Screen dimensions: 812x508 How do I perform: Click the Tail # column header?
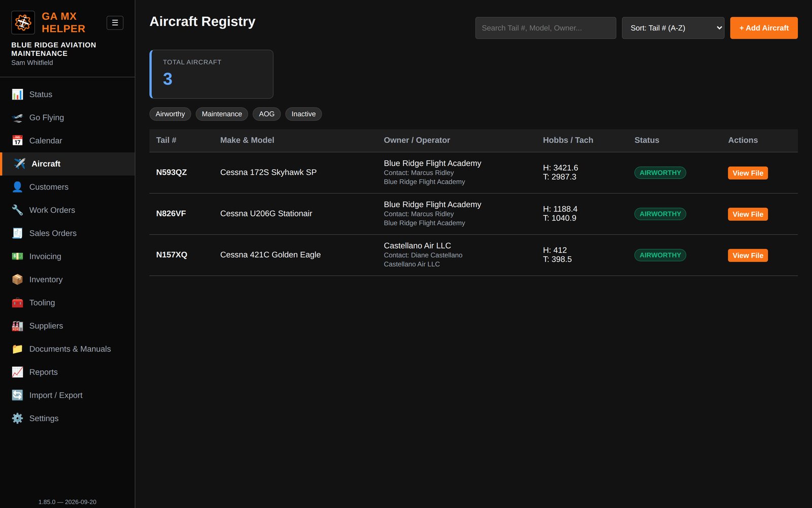166,140
